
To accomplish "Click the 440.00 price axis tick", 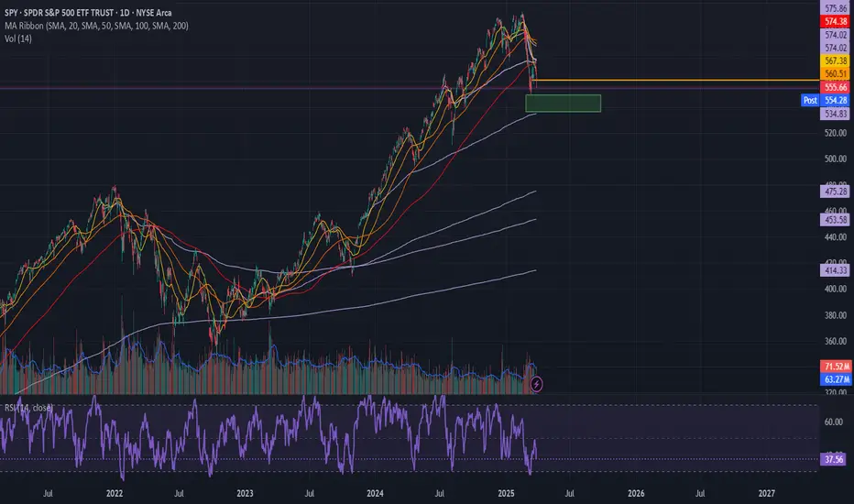I will pos(836,237).
